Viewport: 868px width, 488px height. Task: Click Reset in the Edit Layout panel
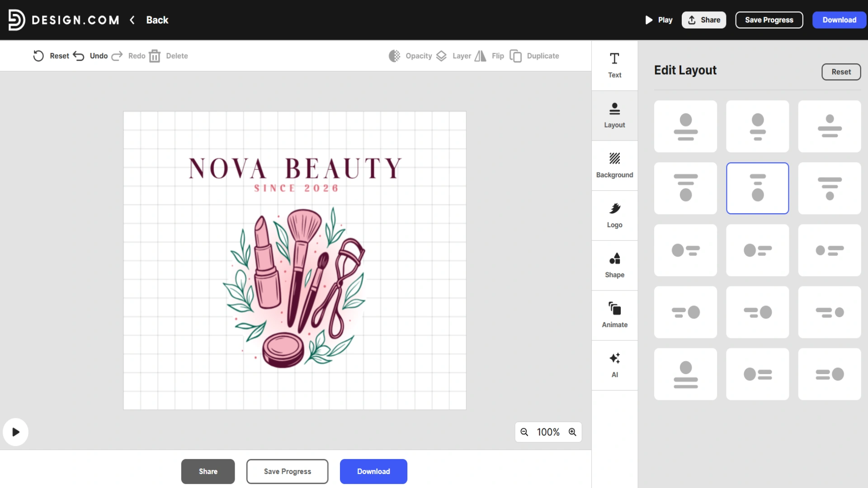pyautogui.click(x=841, y=72)
